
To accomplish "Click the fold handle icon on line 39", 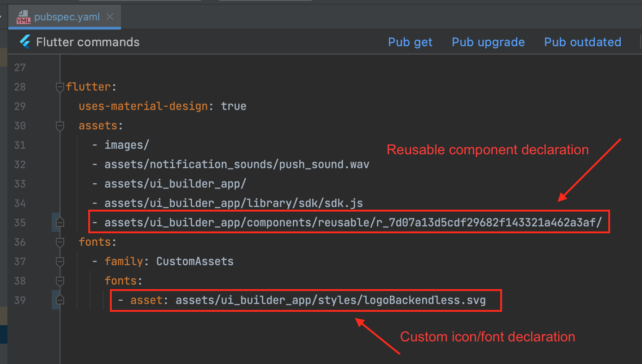I will 60,300.
